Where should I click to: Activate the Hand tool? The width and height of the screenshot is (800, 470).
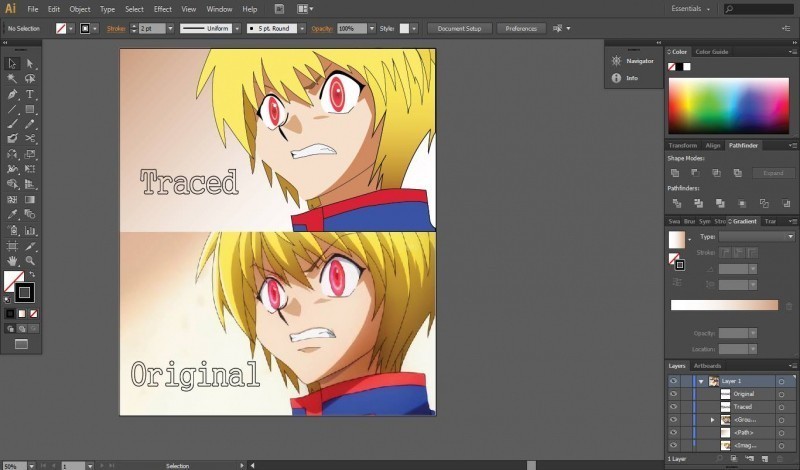(x=12, y=261)
